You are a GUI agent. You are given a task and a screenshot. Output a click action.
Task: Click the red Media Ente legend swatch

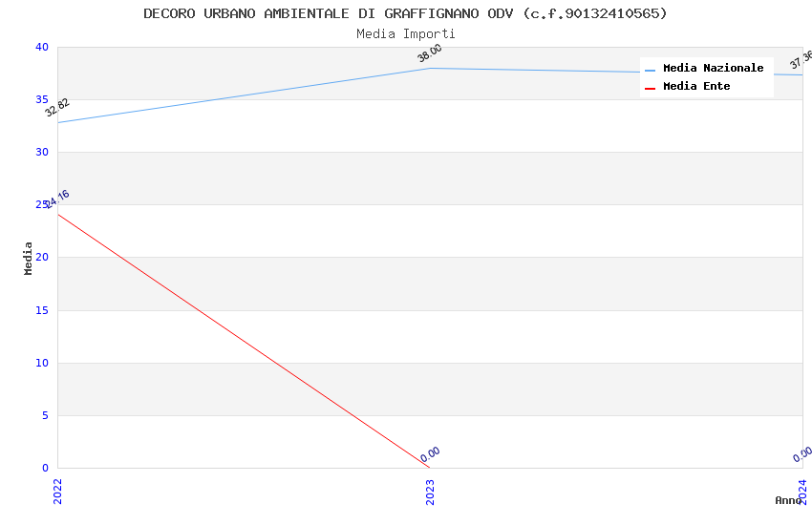tap(650, 88)
